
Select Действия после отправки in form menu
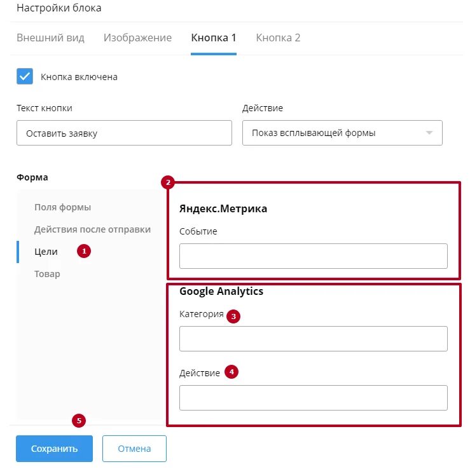pos(92,229)
